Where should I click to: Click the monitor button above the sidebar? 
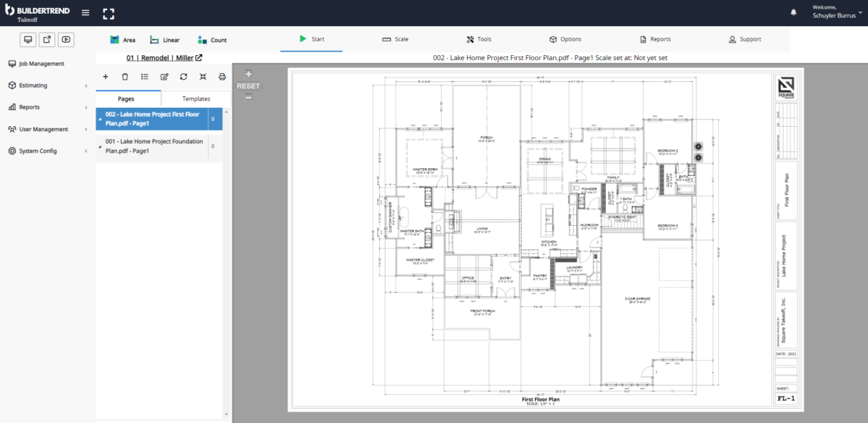coord(28,39)
